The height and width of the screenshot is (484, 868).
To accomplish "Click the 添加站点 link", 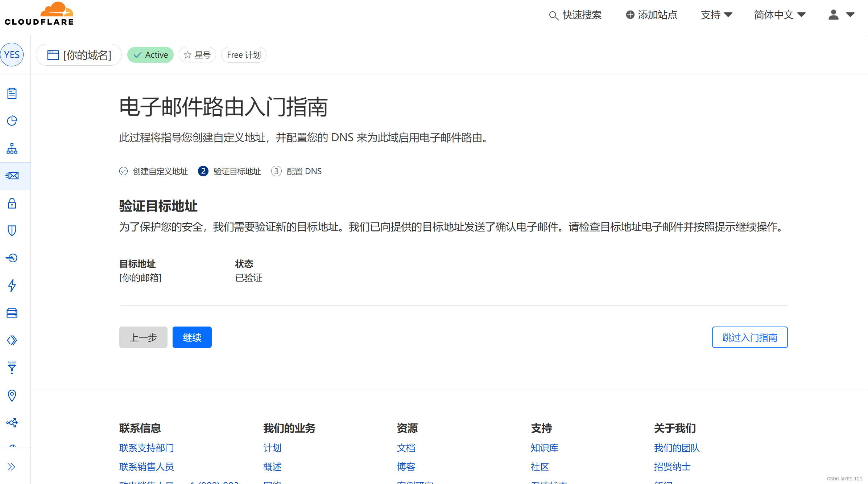I will (x=652, y=15).
